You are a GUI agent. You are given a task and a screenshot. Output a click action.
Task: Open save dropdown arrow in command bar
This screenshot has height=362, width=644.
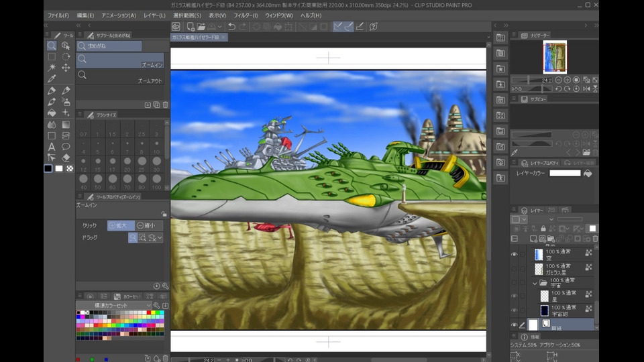[x=220, y=27]
